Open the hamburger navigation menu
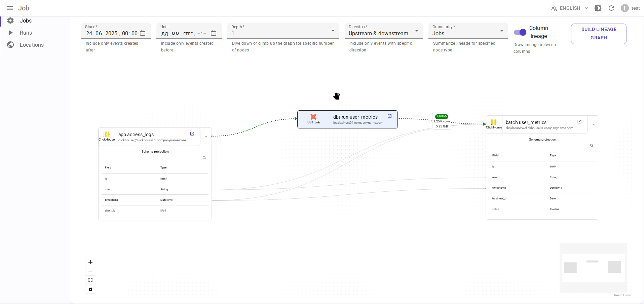644x304 pixels. [10, 8]
